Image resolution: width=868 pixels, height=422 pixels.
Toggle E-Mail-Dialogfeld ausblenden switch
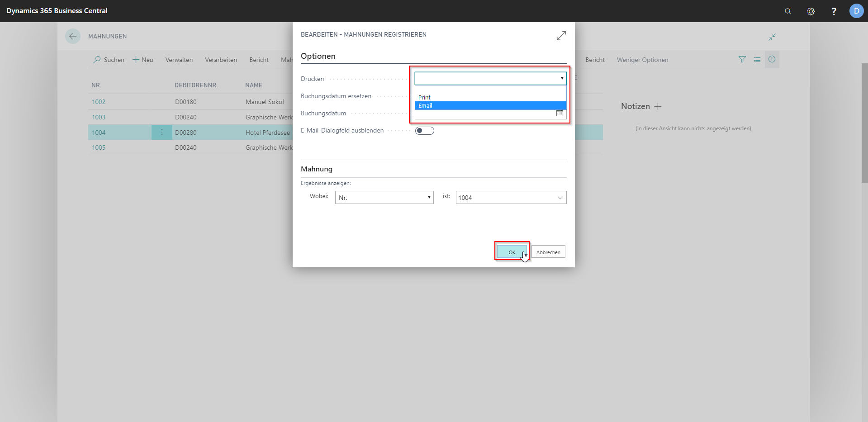424,131
